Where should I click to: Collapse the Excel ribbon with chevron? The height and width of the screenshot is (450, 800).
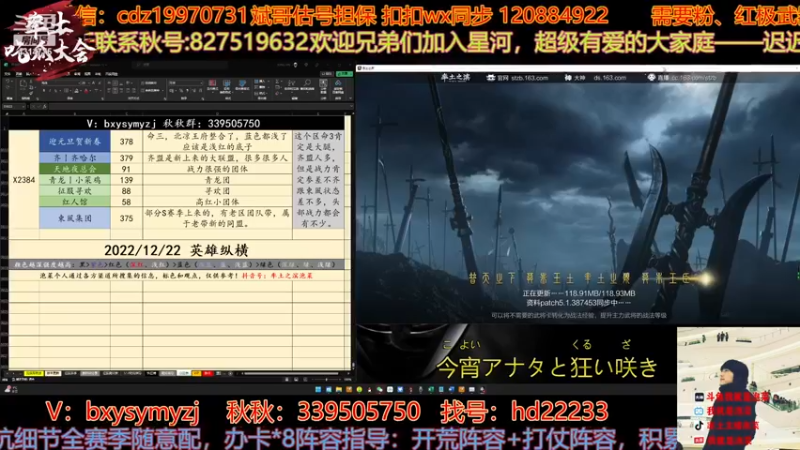click(x=351, y=97)
